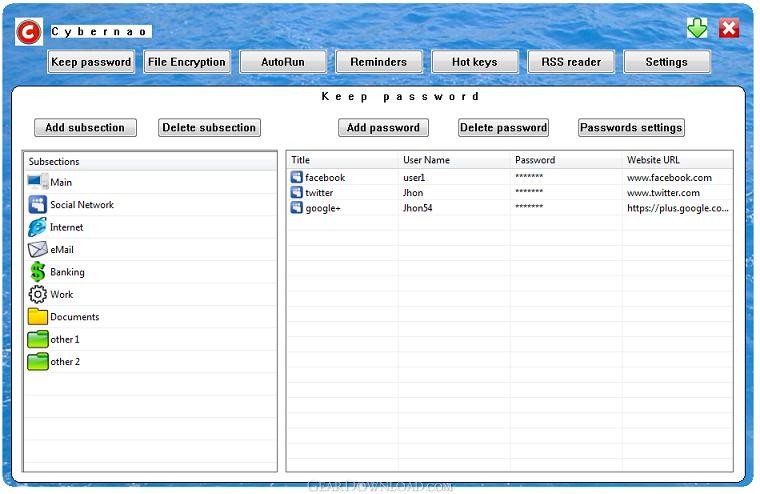760x494 pixels.
Task: Select the 'facebook' title text
Action: pyautogui.click(x=325, y=177)
